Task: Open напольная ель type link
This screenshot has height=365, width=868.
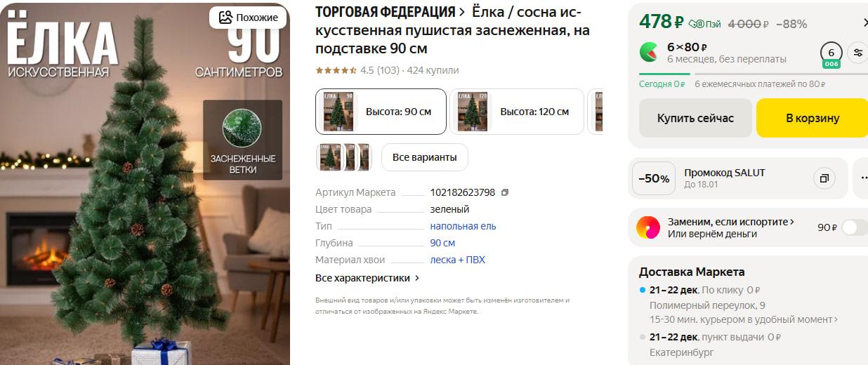Action: (x=463, y=226)
